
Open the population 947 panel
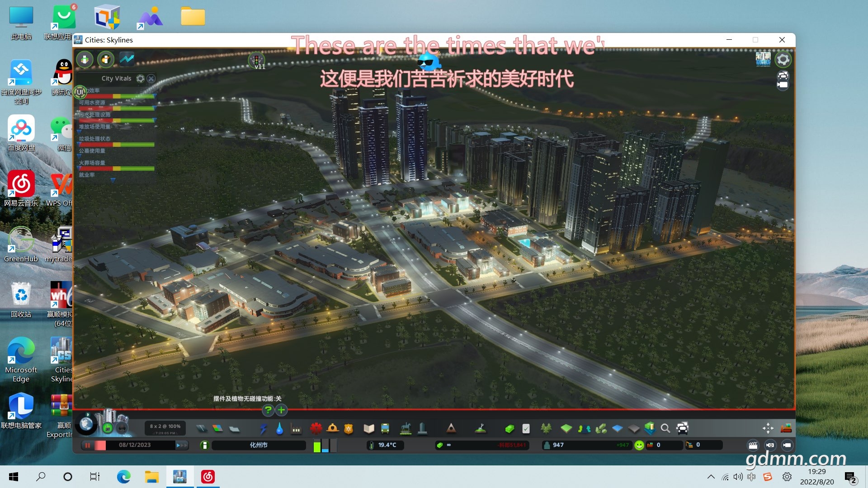point(586,445)
